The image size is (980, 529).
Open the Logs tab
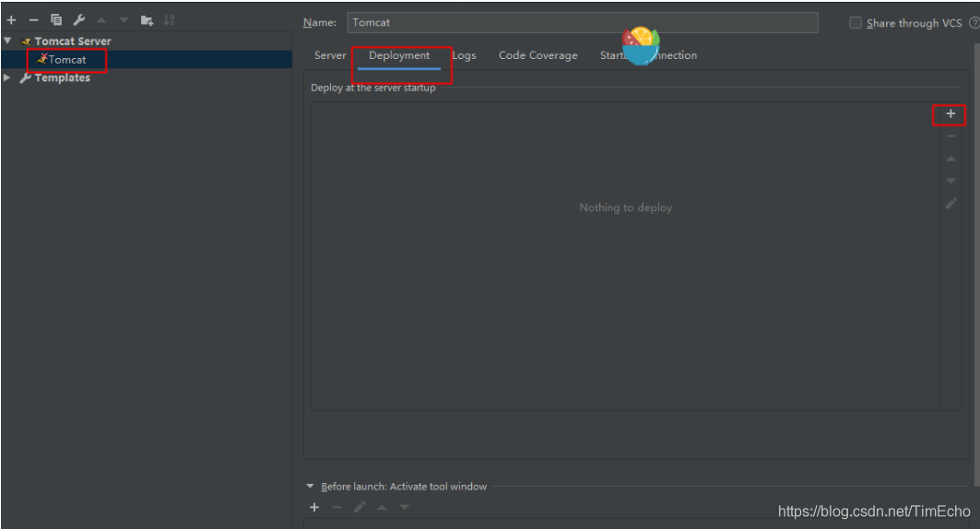click(464, 55)
